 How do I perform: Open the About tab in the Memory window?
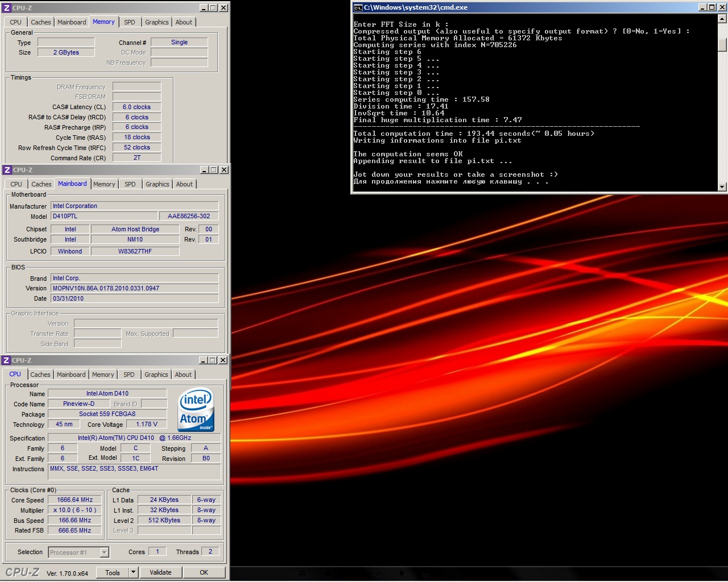pos(184,22)
